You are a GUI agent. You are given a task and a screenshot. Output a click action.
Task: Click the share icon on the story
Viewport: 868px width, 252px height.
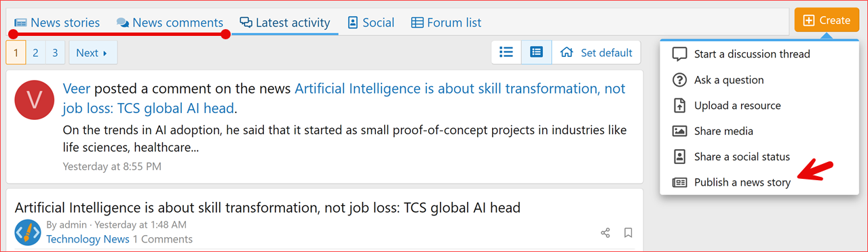click(605, 233)
